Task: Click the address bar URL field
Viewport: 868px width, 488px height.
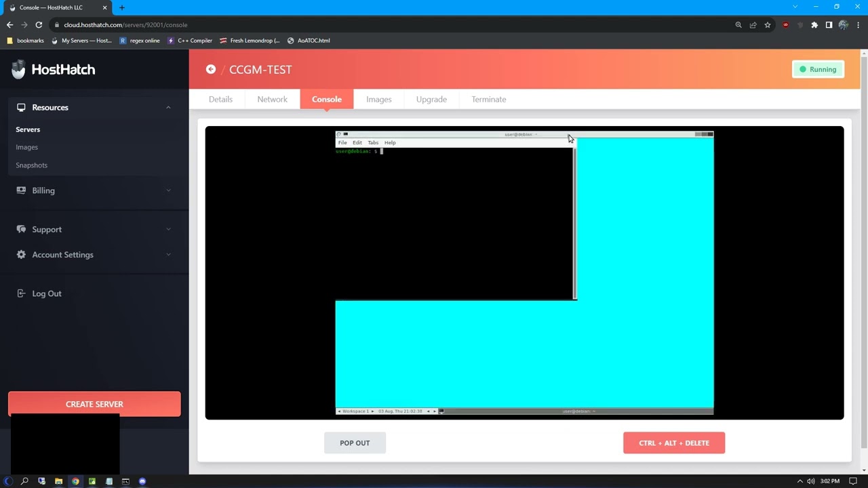Action: point(393,25)
